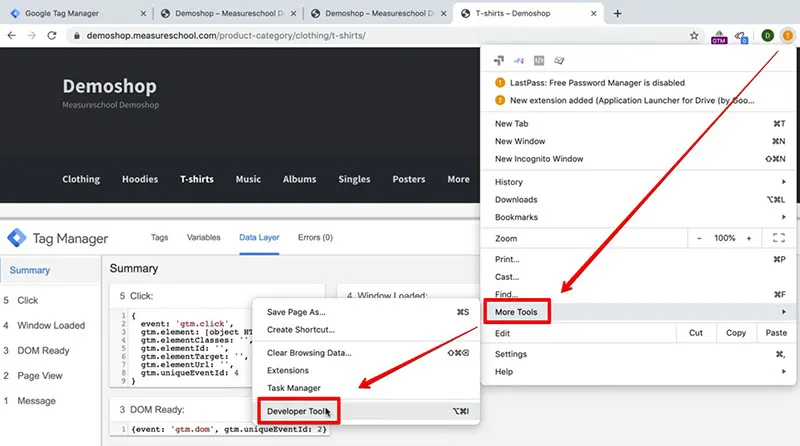
Task: Choose Save Page As... in the submenu
Action: coord(366,312)
